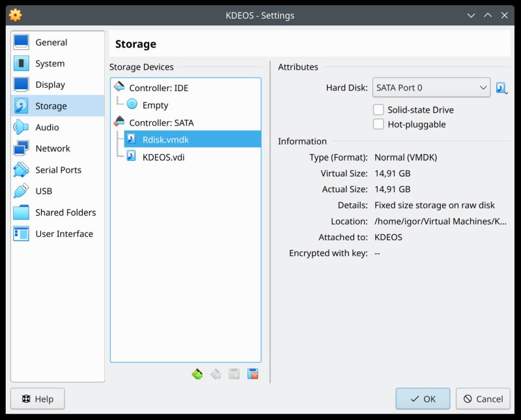Viewport: 521px width, 420px height.
Task: Open the SATA Port 0 dropdown
Action: (x=431, y=88)
